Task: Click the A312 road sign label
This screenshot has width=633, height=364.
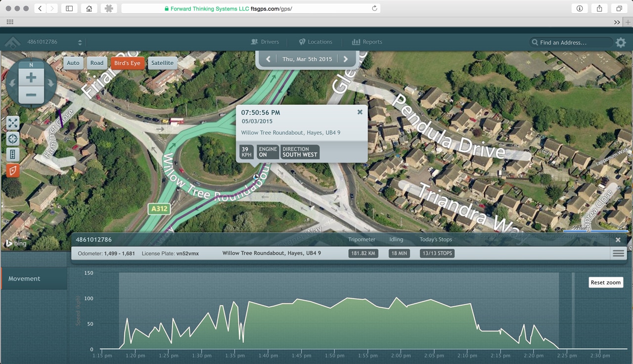Action: [x=159, y=209]
